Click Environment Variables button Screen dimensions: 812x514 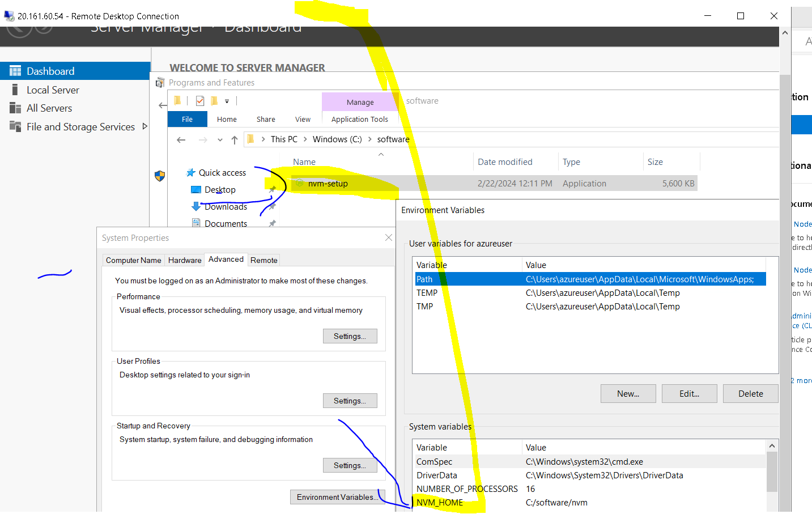[x=338, y=497]
